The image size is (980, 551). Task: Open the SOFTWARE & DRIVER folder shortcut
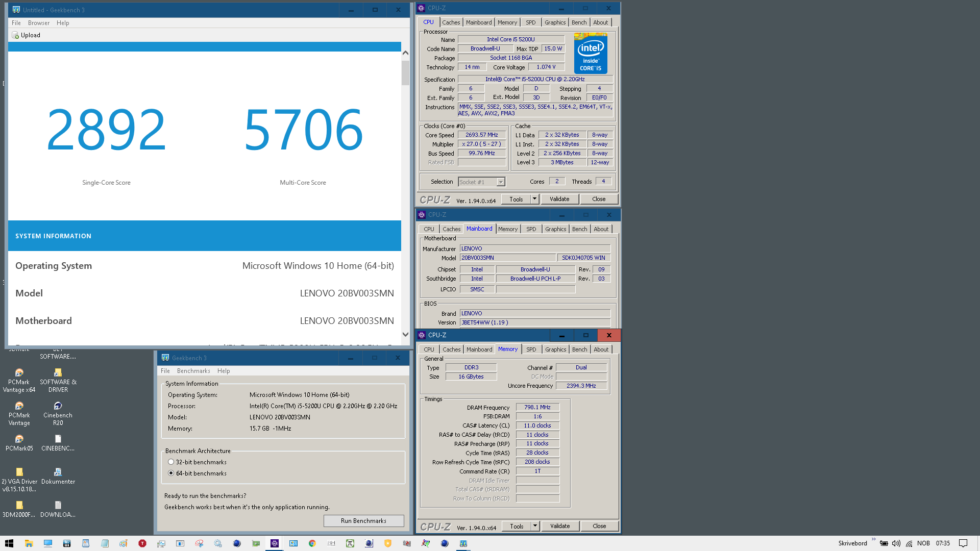(58, 380)
